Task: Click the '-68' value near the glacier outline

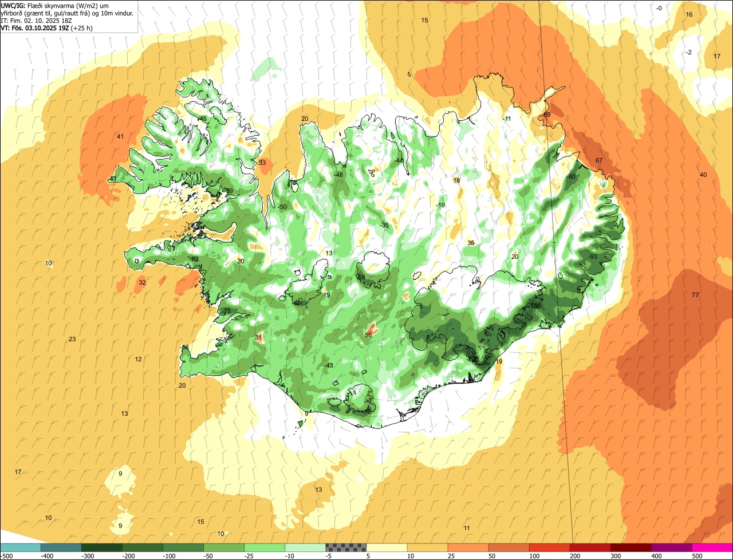Action: 360,277
